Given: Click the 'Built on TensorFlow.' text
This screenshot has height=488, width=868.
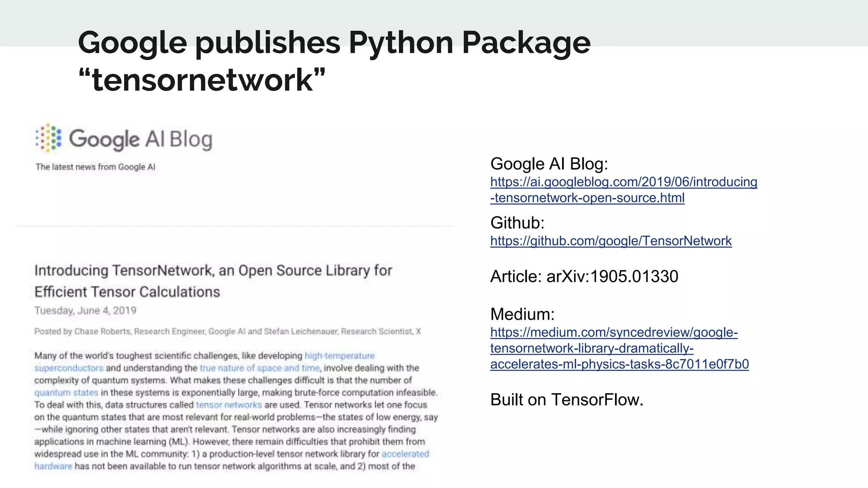Looking at the screenshot, I should coord(567,399).
